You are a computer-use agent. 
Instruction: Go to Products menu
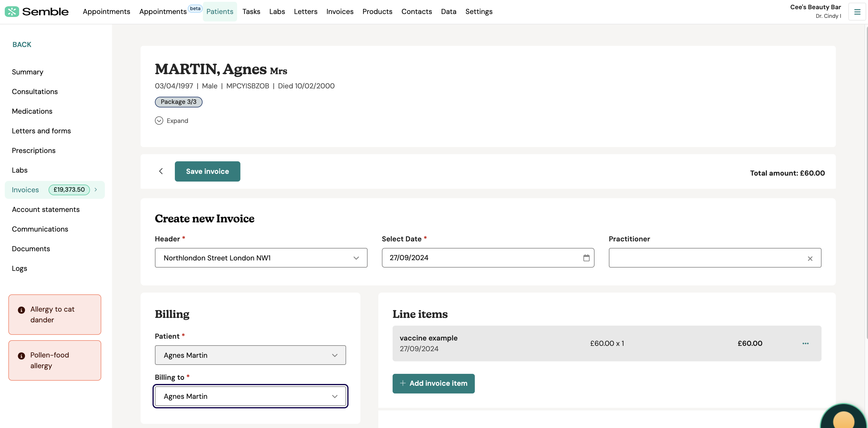click(377, 11)
